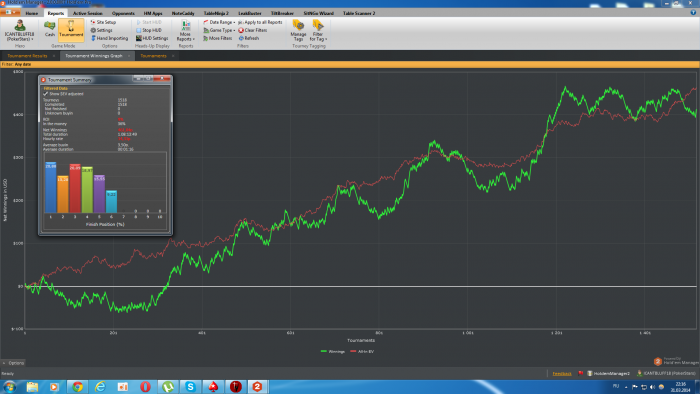
Task: Open Windows Explorer from taskbar
Action: click(32, 387)
